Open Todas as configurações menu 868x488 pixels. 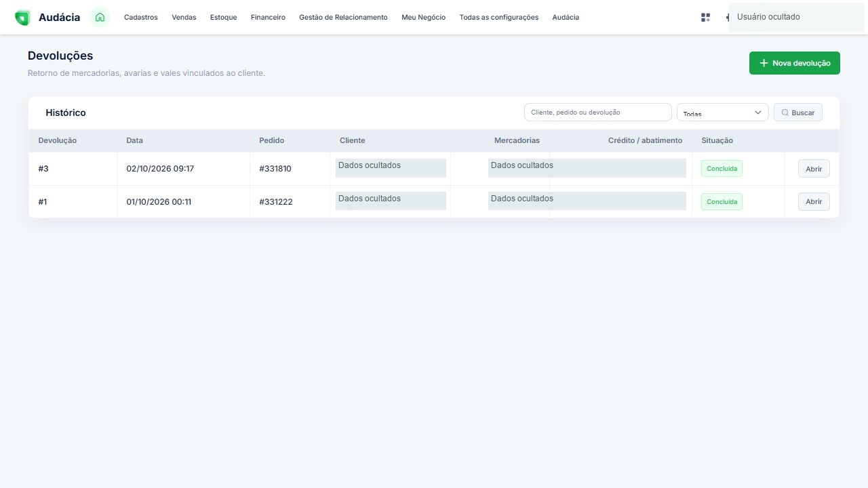click(499, 18)
